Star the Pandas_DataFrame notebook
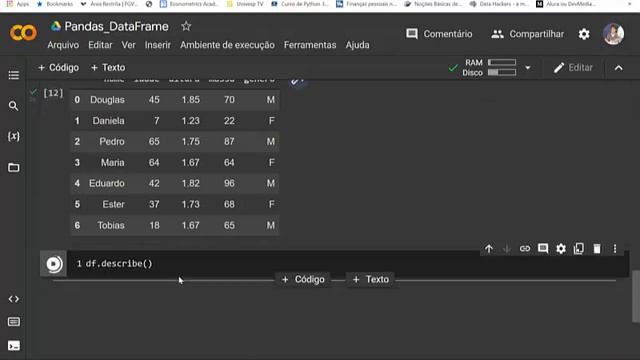The height and width of the screenshot is (360, 640). pyautogui.click(x=186, y=26)
